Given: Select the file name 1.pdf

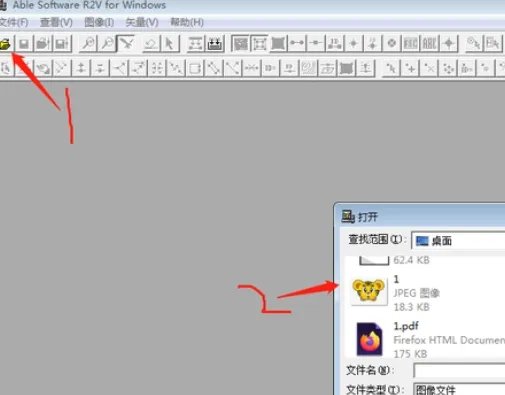Looking at the screenshot, I should (x=406, y=326).
